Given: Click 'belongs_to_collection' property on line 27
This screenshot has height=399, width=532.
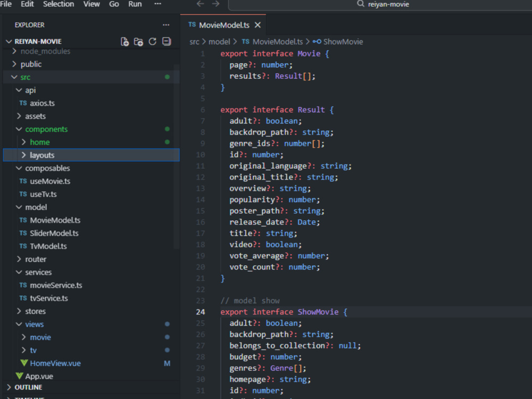Looking at the screenshot, I should click(x=277, y=345).
